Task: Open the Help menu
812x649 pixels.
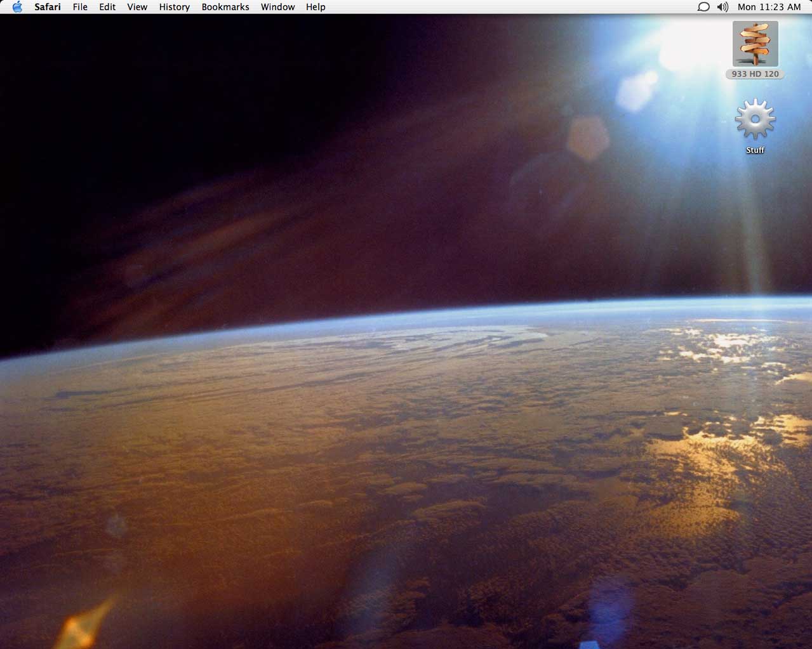Action: pyautogui.click(x=316, y=7)
